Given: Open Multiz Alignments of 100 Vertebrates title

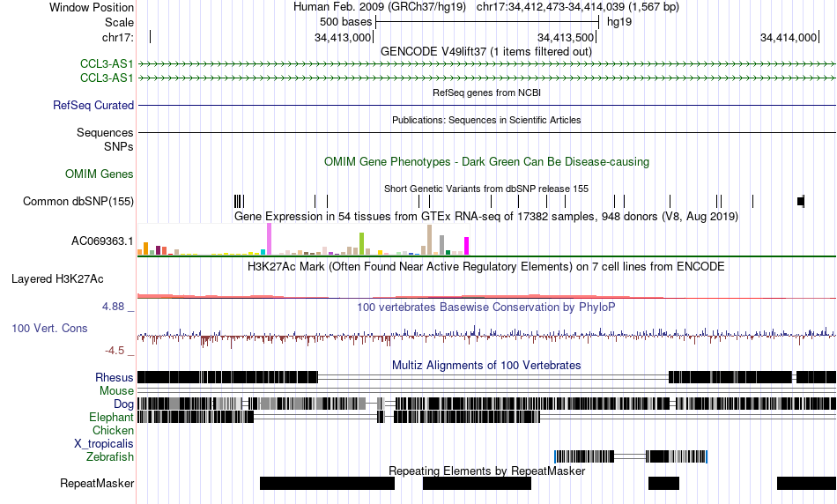Looking at the screenshot, I should [x=486, y=365].
